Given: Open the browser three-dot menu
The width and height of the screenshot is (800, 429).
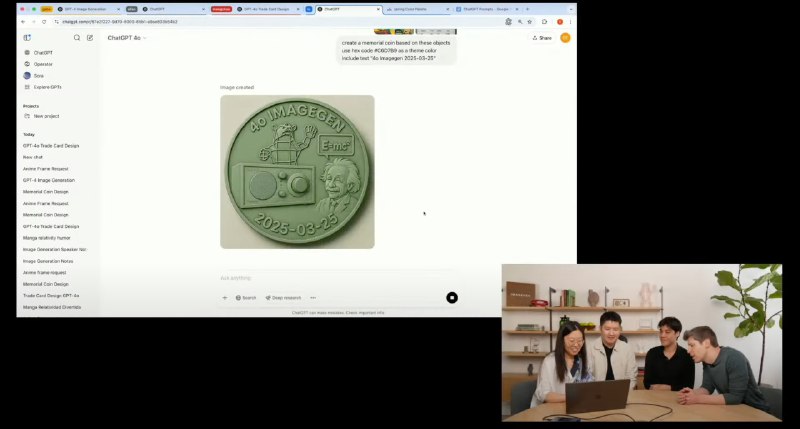Looking at the screenshot, I should pyautogui.click(x=570, y=22).
